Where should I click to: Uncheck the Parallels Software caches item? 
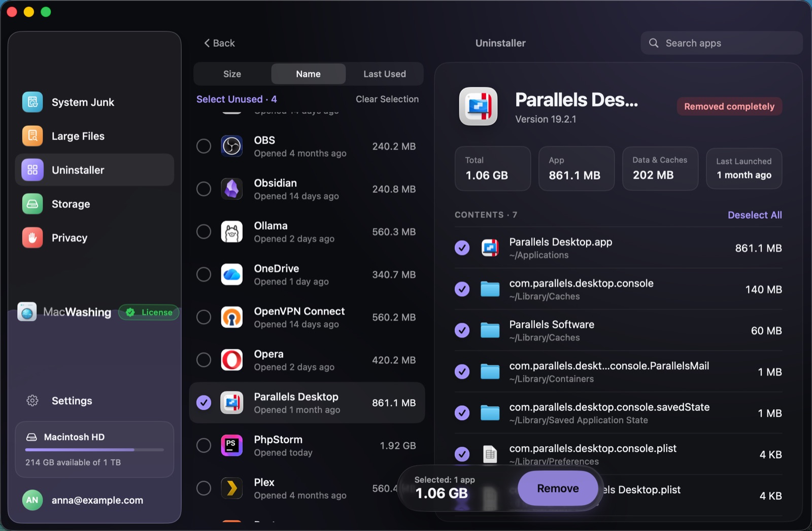coord(462,331)
